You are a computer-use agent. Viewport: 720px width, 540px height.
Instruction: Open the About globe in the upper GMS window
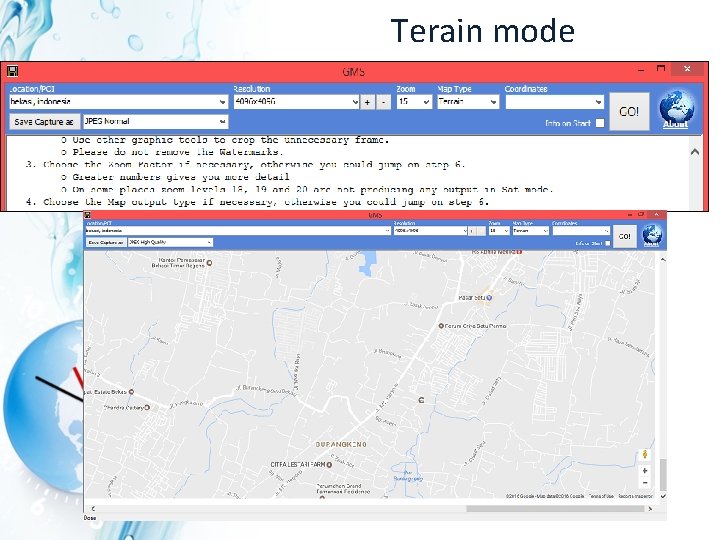click(x=676, y=106)
